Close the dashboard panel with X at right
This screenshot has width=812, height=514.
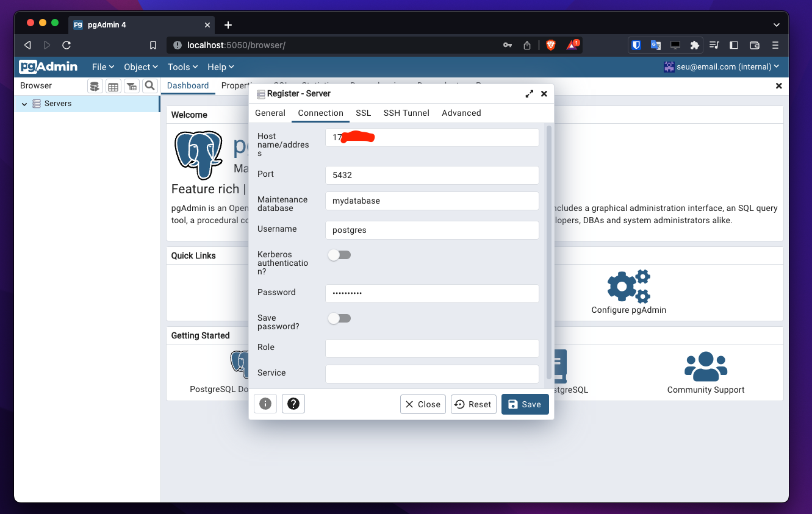point(778,86)
